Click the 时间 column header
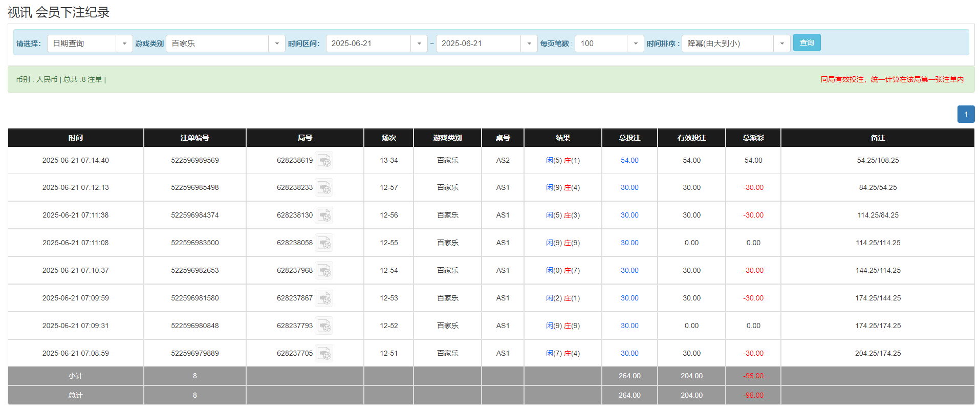 tap(76, 138)
